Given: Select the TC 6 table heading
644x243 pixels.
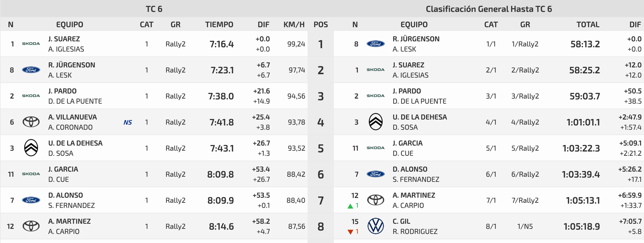Looking at the screenshot, I should [x=154, y=9].
